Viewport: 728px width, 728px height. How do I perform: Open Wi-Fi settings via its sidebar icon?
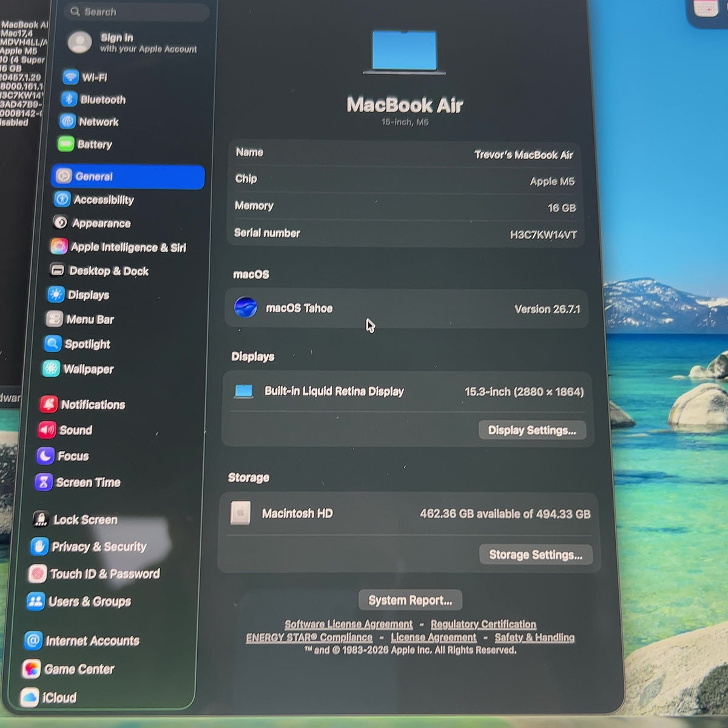71,77
